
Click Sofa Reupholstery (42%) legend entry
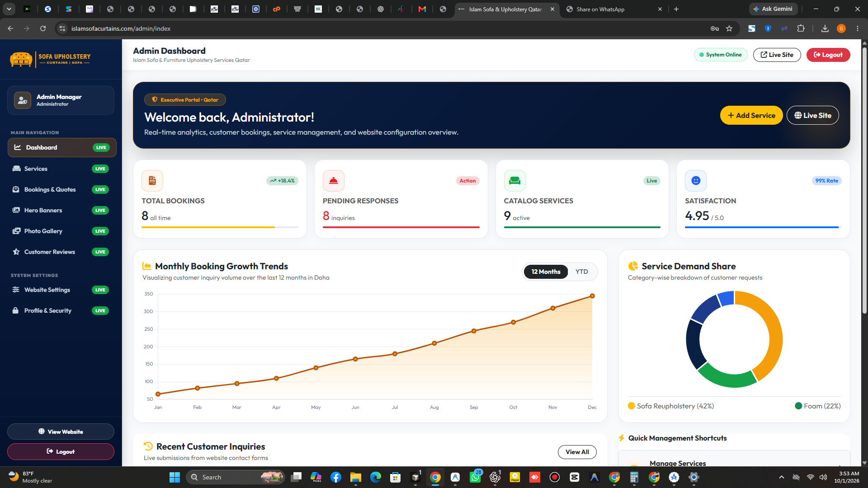click(x=671, y=406)
